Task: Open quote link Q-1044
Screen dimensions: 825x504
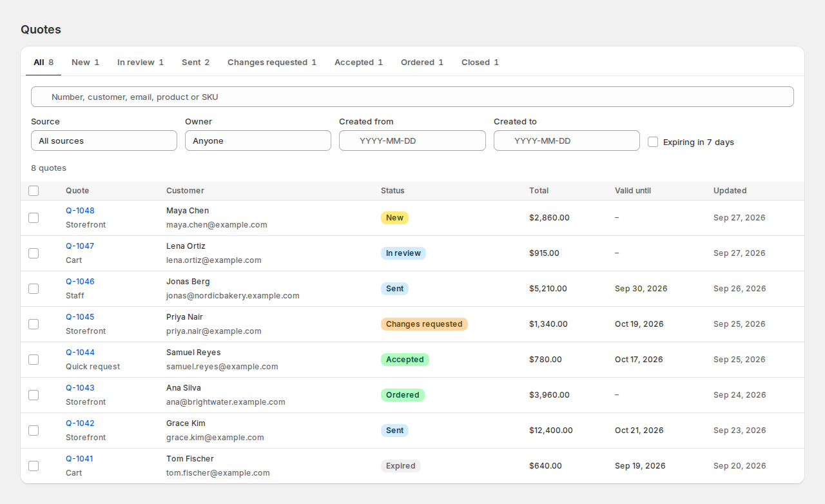Action: [x=80, y=353]
